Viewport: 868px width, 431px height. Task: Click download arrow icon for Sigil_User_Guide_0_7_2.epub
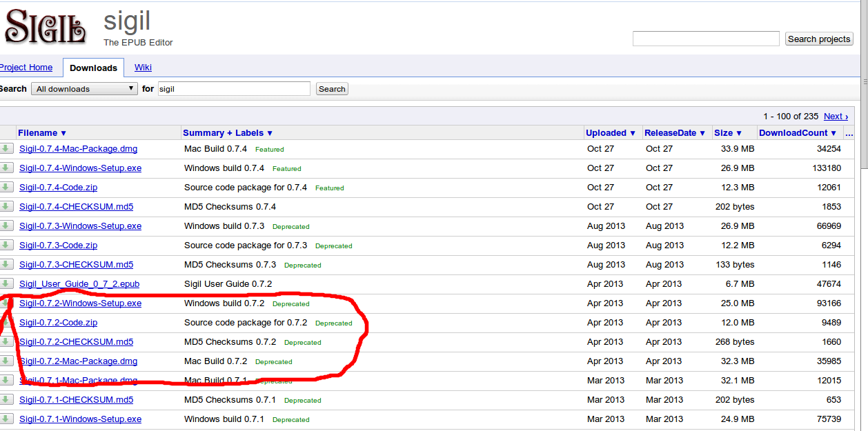[7, 283]
